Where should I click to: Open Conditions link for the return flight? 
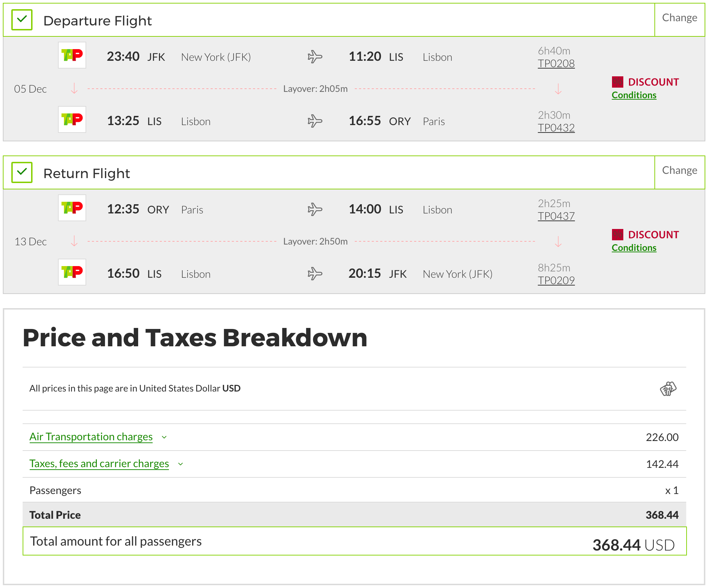pos(634,248)
